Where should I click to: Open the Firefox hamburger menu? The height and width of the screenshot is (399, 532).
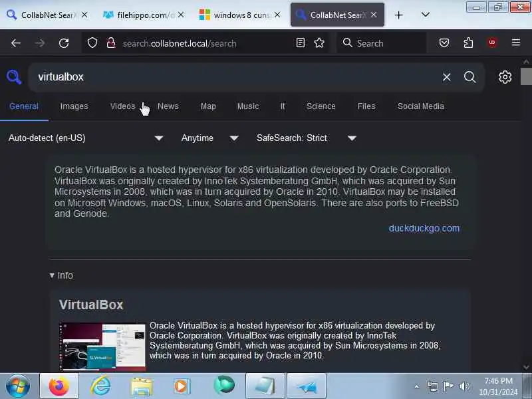[516, 43]
